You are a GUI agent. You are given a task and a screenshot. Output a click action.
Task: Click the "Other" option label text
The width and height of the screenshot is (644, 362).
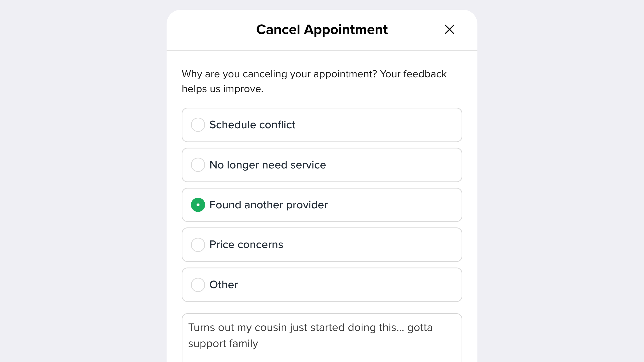tap(223, 285)
